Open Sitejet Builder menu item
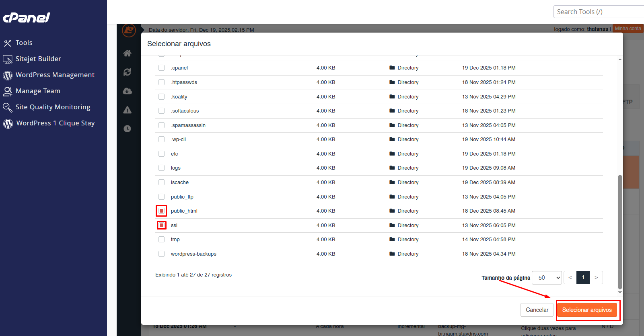The width and height of the screenshot is (644, 336). coord(38,59)
